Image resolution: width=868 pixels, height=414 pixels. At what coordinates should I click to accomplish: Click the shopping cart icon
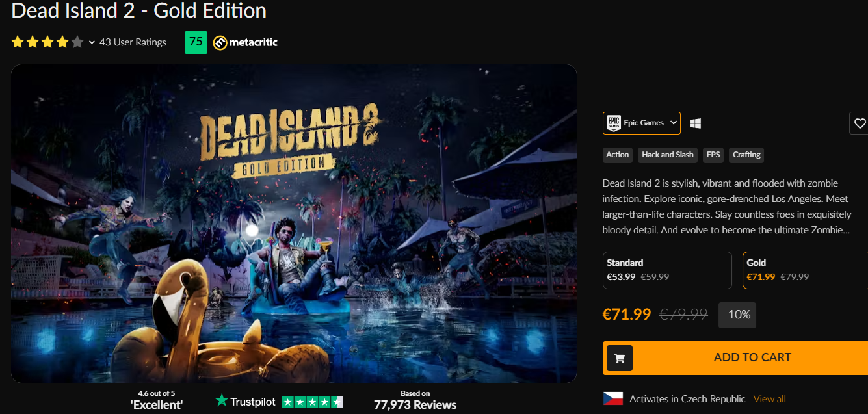click(x=619, y=358)
